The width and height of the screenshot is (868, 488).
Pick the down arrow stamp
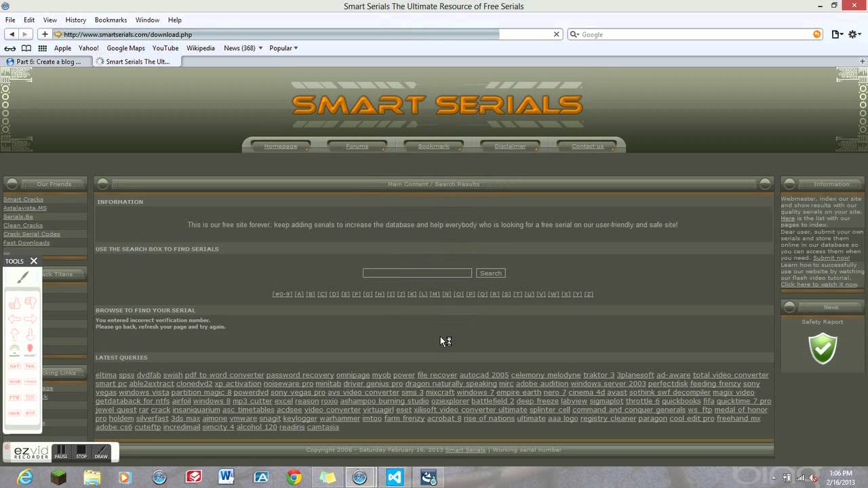click(31, 334)
